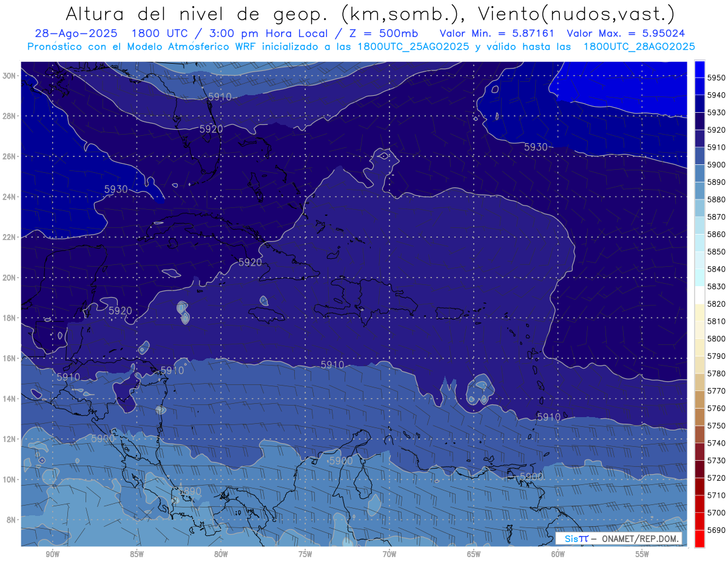Click legend value 5880
The width and height of the screenshot is (728, 562).
tap(717, 199)
